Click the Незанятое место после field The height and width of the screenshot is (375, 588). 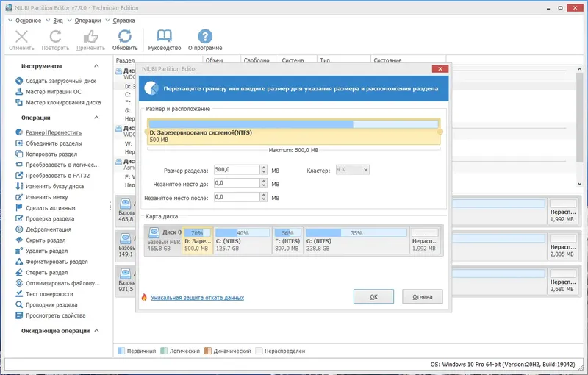[237, 197]
